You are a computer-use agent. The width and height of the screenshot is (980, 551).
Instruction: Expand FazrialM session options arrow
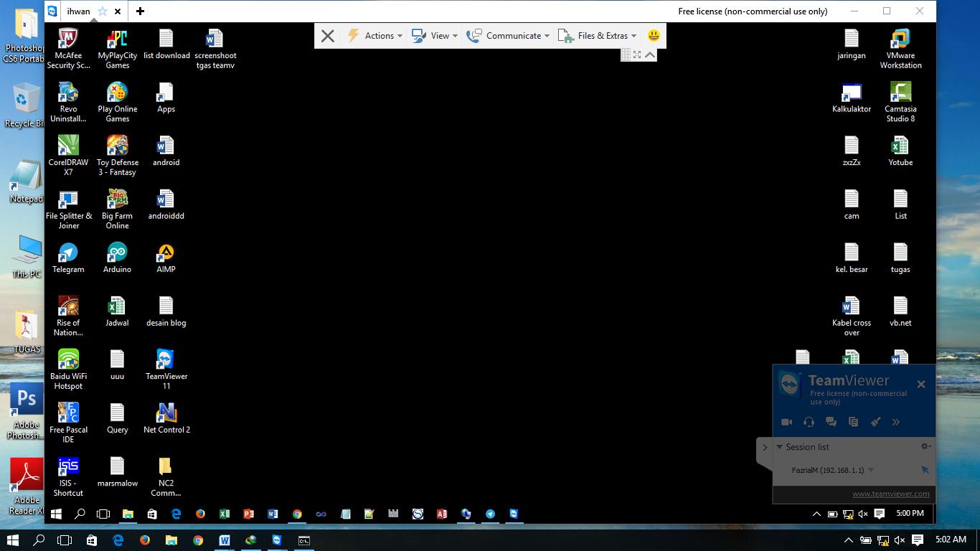(x=871, y=471)
